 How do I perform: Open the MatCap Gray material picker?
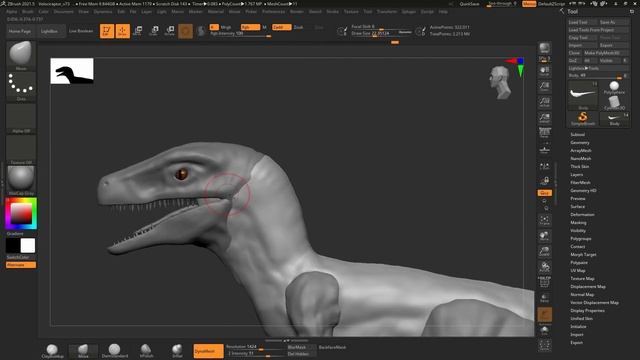point(21,180)
